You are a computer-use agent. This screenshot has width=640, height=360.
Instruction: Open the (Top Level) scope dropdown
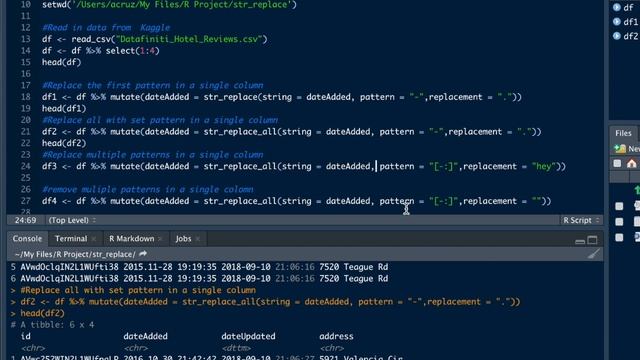pyautogui.click(x=72, y=220)
